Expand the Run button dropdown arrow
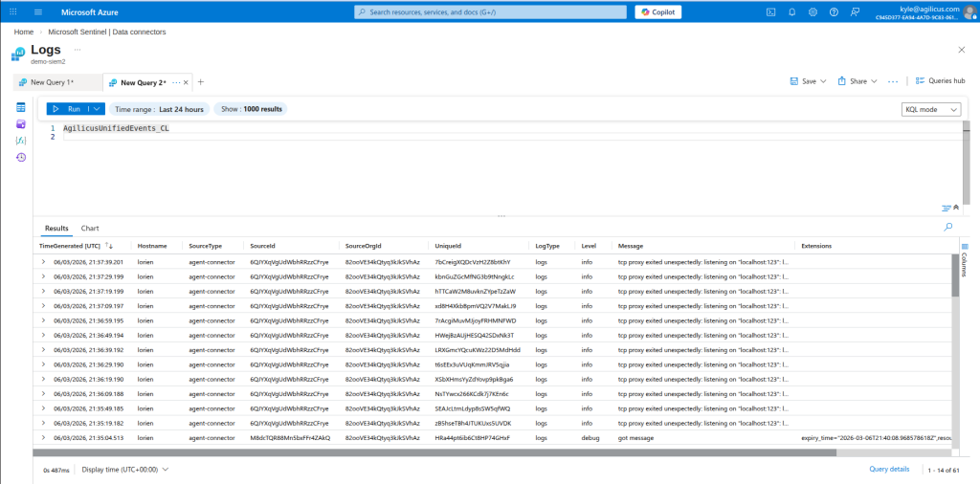 click(x=97, y=109)
